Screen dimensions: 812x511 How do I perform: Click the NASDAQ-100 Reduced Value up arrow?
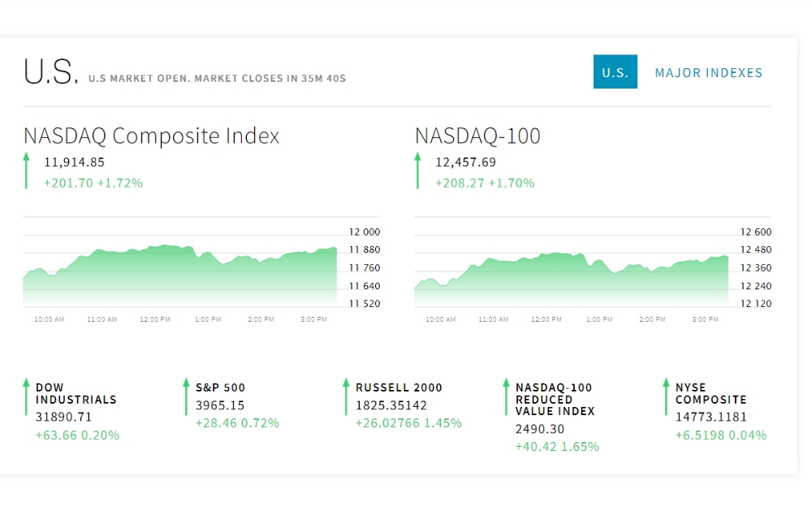507,396
